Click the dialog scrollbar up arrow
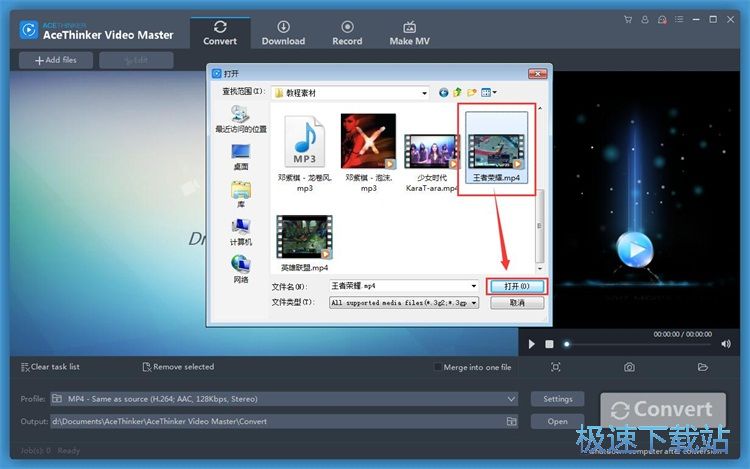 click(540, 109)
